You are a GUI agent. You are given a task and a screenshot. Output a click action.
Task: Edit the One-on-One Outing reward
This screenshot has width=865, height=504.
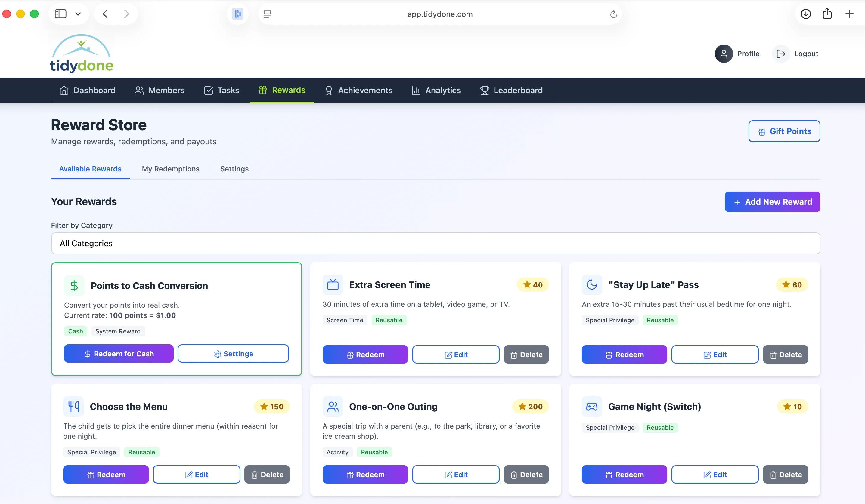pos(455,475)
